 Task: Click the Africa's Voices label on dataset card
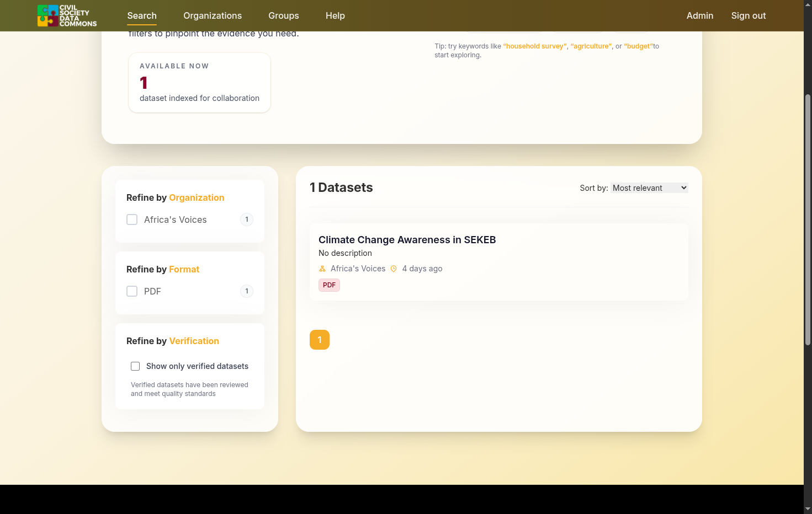pos(358,269)
